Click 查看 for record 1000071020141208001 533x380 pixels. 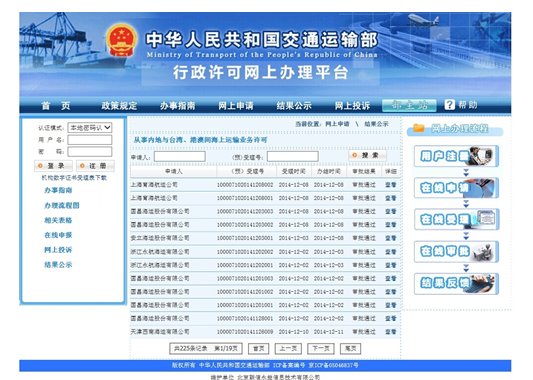tap(391, 198)
